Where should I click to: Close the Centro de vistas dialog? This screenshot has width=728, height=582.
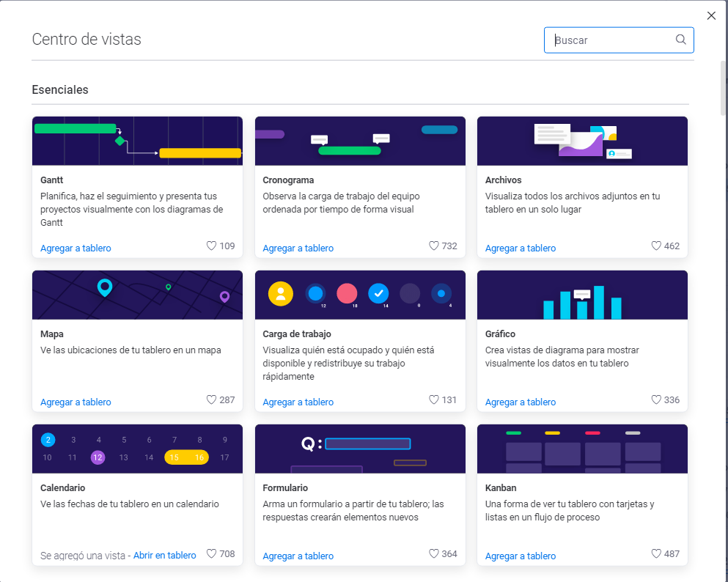[711, 15]
